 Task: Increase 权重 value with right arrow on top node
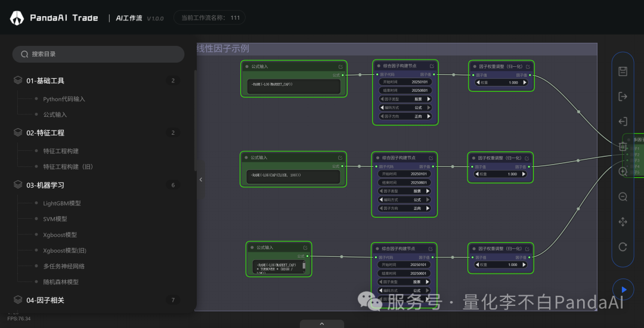pos(524,83)
